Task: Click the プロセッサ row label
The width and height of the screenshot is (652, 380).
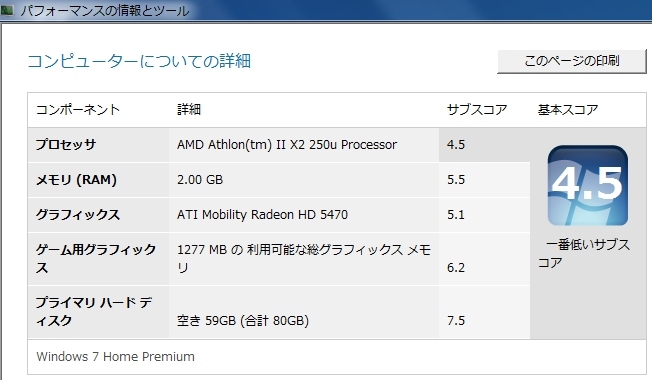Action: coord(66,145)
